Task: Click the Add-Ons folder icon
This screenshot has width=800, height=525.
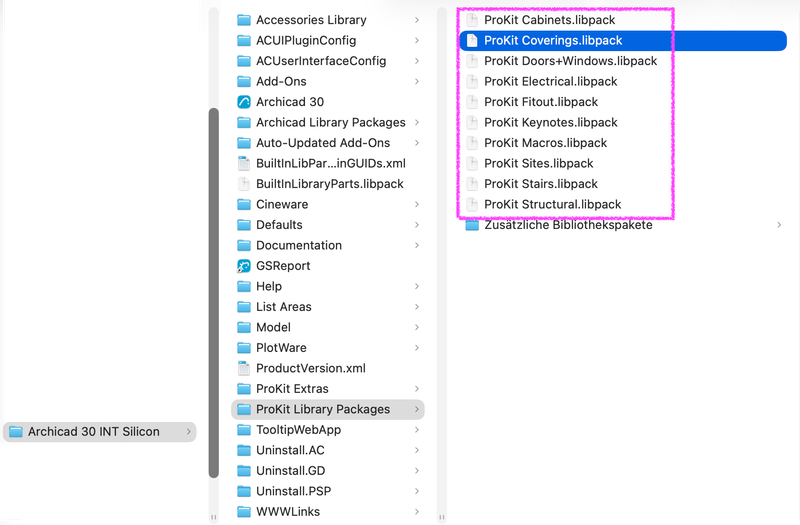Action: pos(244,82)
